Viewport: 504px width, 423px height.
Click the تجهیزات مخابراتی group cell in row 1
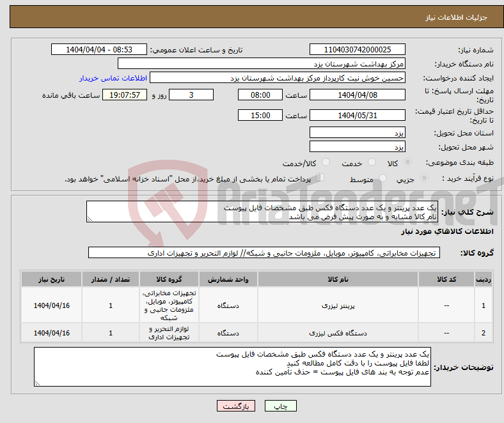[169, 305]
